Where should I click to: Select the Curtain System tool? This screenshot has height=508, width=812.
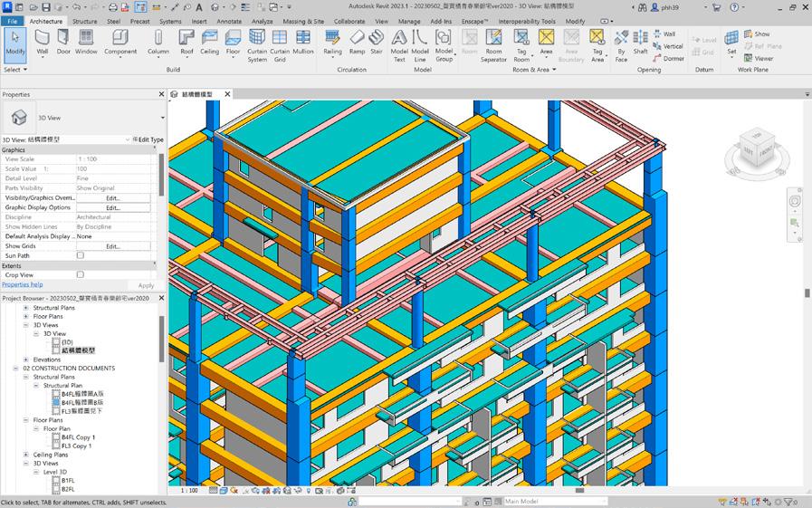click(x=257, y=45)
